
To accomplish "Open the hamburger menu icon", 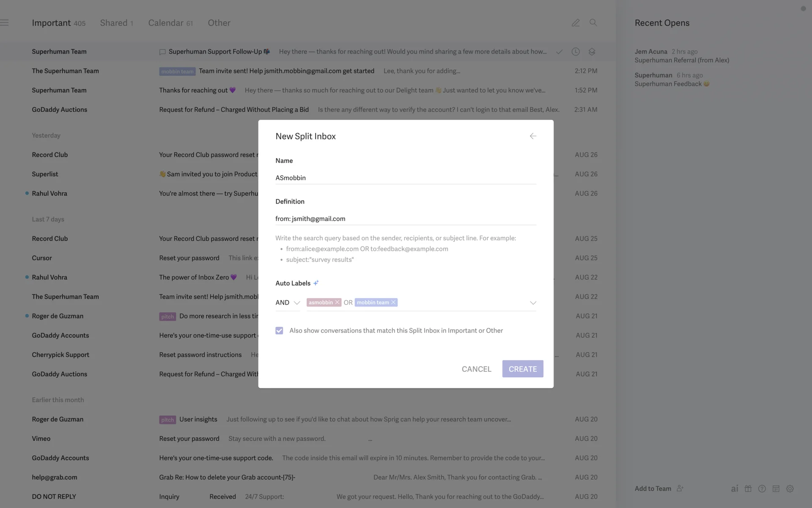I will coord(5,23).
